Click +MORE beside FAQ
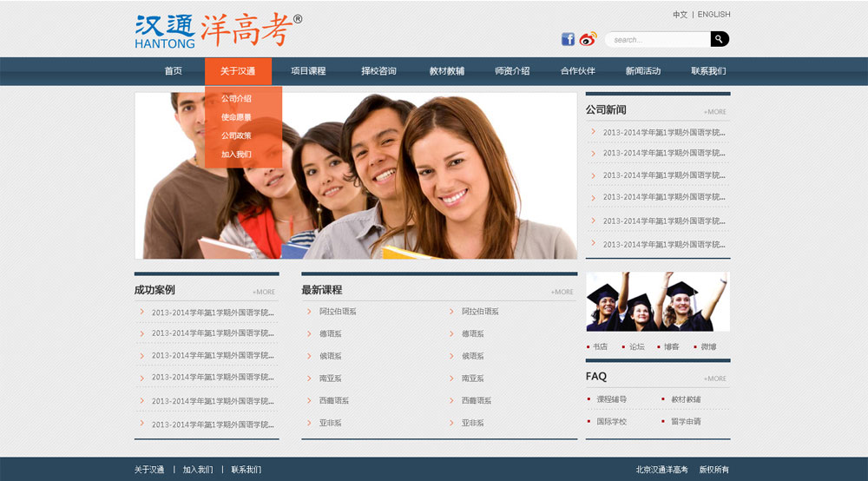This screenshot has width=868, height=481. pyautogui.click(x=715, y=379)
